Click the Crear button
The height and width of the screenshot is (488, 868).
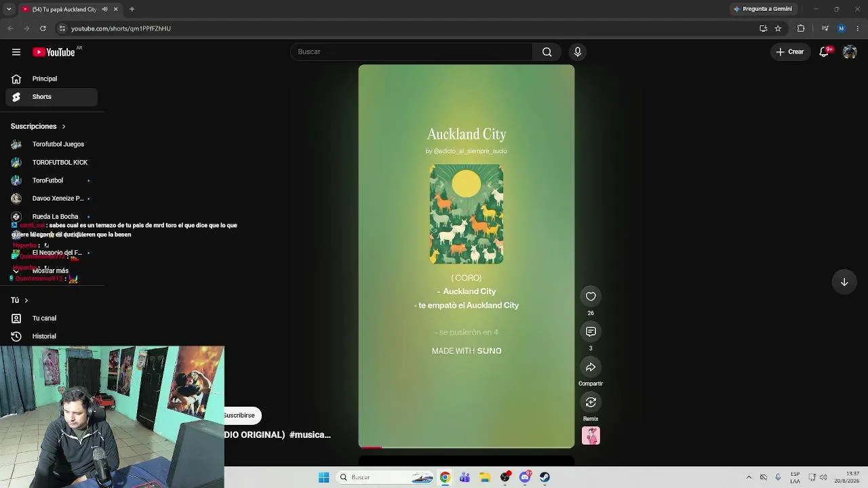[790, 52]
